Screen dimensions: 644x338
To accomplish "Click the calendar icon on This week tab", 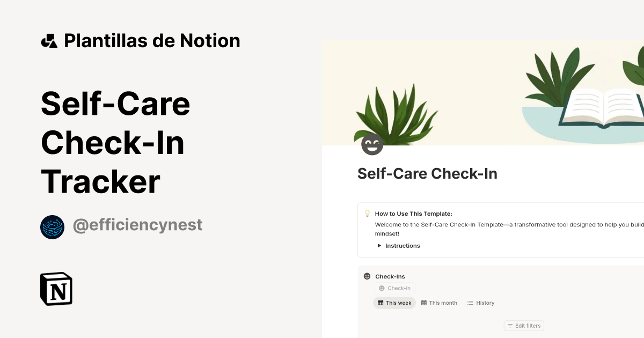I will coord(379,303).
